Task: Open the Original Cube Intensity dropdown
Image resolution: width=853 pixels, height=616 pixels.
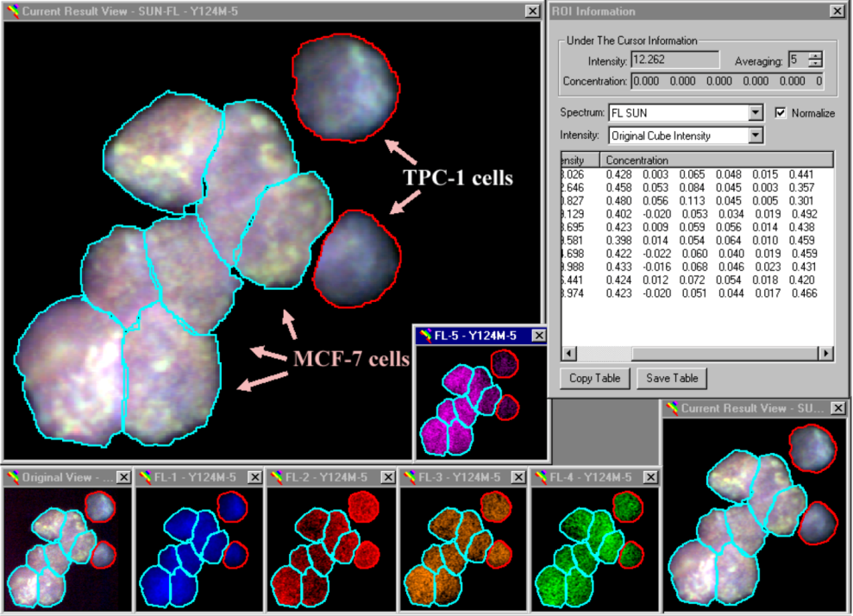Action: [x=756, y=135]
